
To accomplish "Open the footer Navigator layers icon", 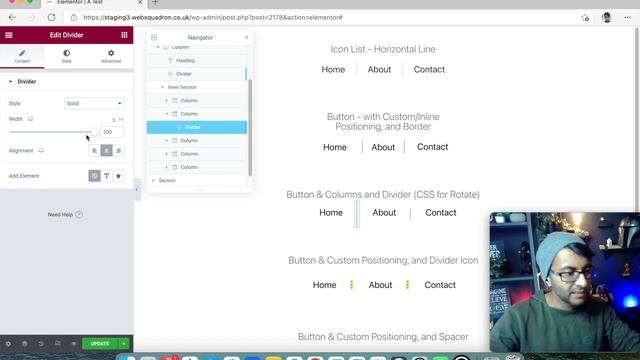I will 25,344.
